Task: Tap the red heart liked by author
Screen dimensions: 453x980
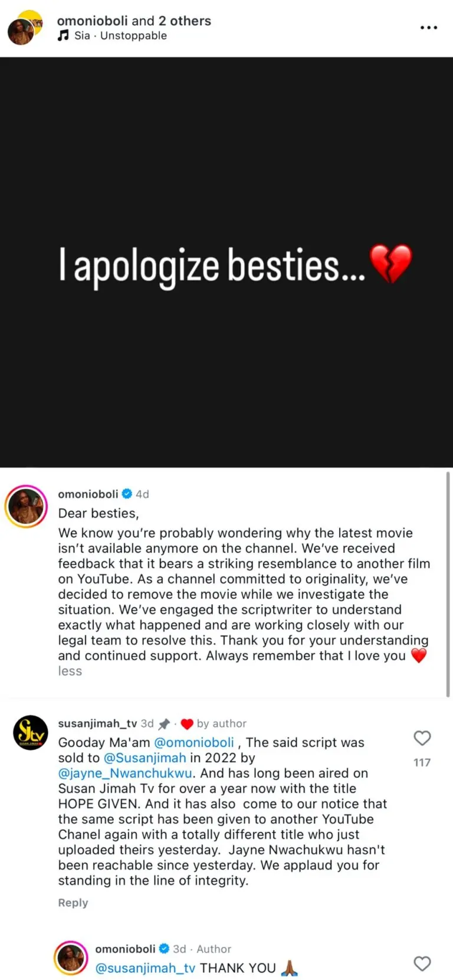Action: pos(187,724)
